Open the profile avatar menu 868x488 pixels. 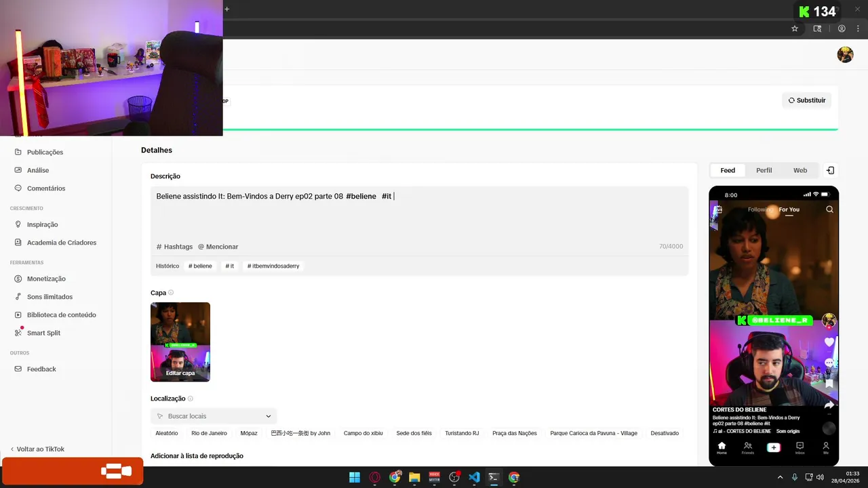845,55
